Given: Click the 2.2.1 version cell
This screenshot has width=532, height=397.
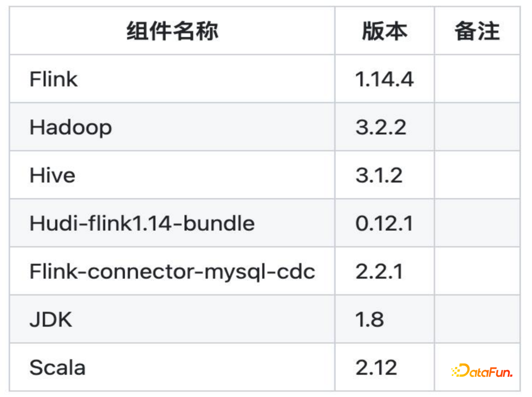Looking at the screenshot, I should coord(379,271).
